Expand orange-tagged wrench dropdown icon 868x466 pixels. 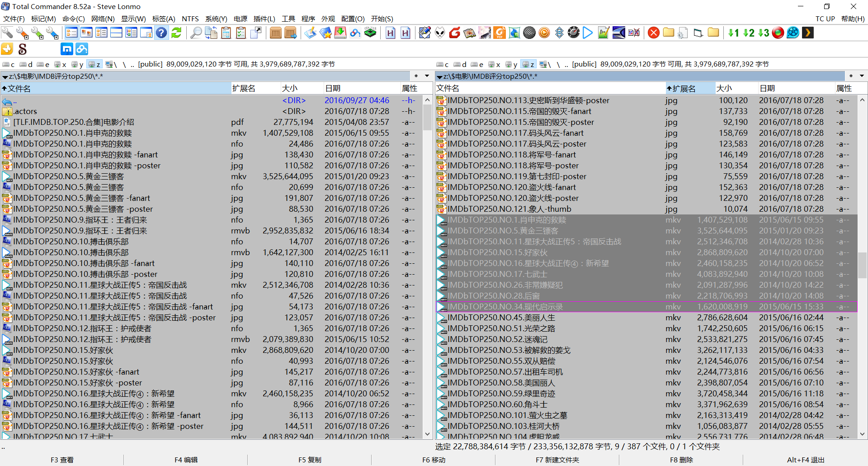(x=22, y=33)
